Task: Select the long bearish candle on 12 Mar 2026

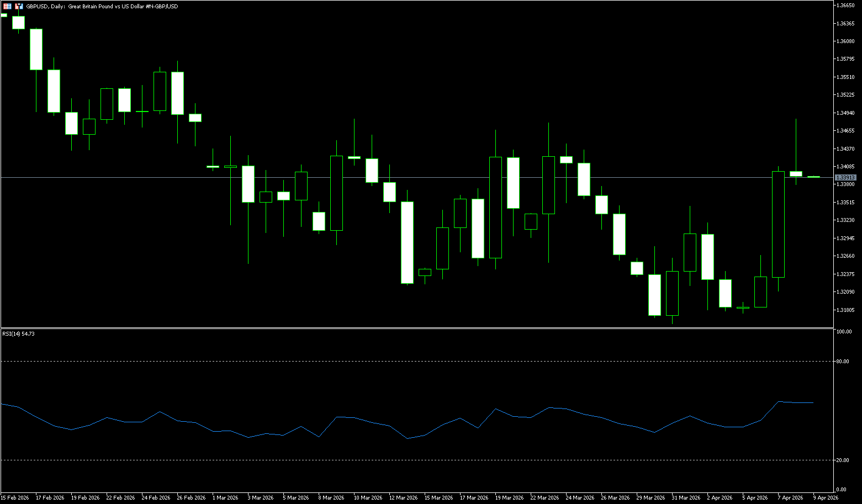Action: [407, 242]
